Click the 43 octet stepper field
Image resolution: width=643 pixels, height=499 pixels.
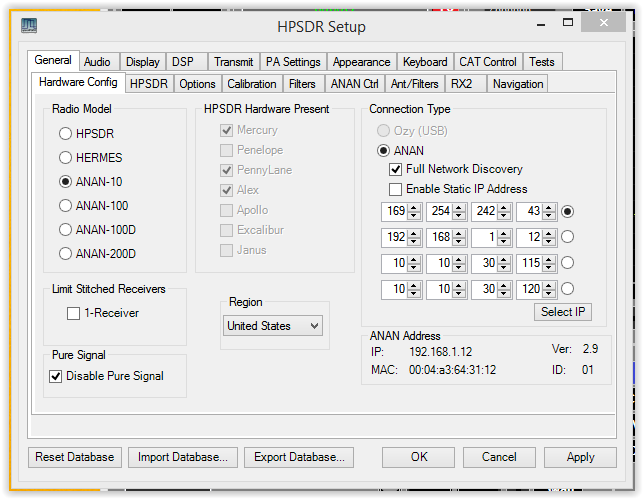click(536, 212)
